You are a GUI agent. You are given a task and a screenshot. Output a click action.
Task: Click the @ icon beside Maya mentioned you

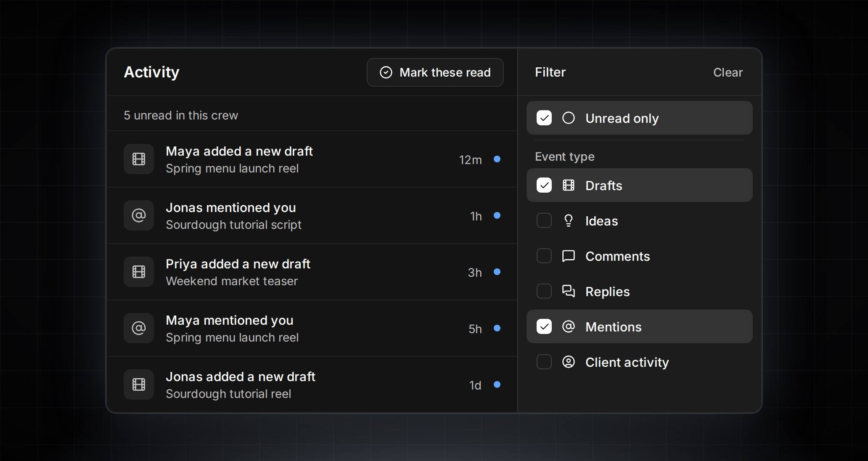(x=139, y=328)
